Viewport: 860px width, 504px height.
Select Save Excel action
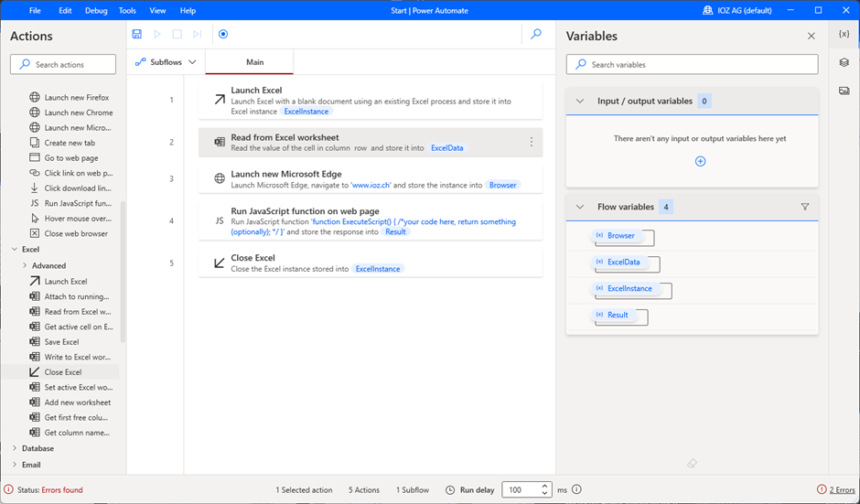(54, 342)
